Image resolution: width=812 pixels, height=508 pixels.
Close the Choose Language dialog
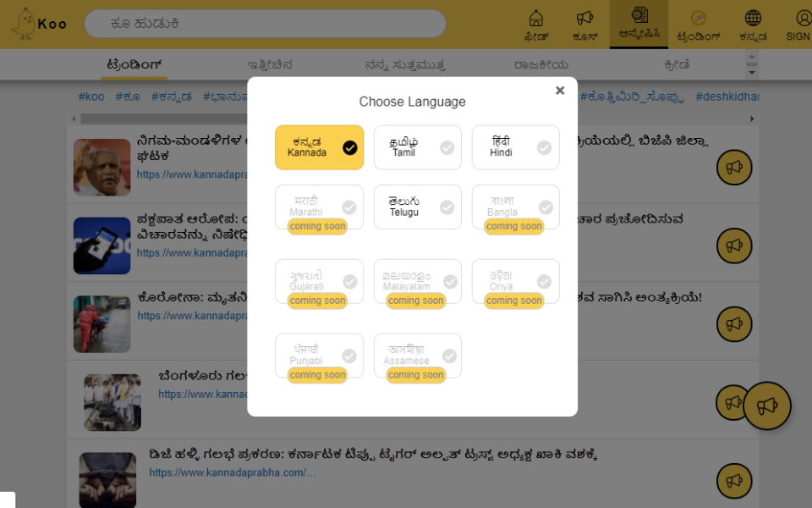click(x=560, y=91)
